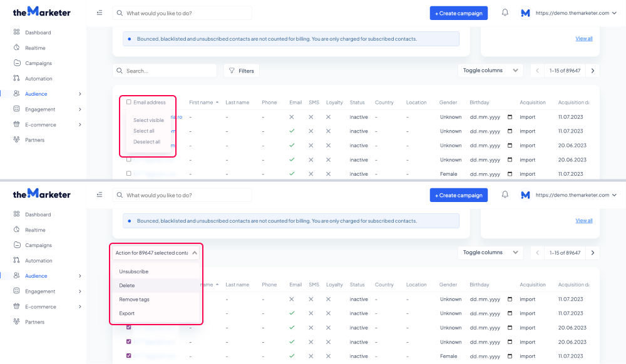Click Campaigns icon in upper screenshot sidebar
Screen dimensions: 626x364
pyautogui.click(x=16, y=63)
